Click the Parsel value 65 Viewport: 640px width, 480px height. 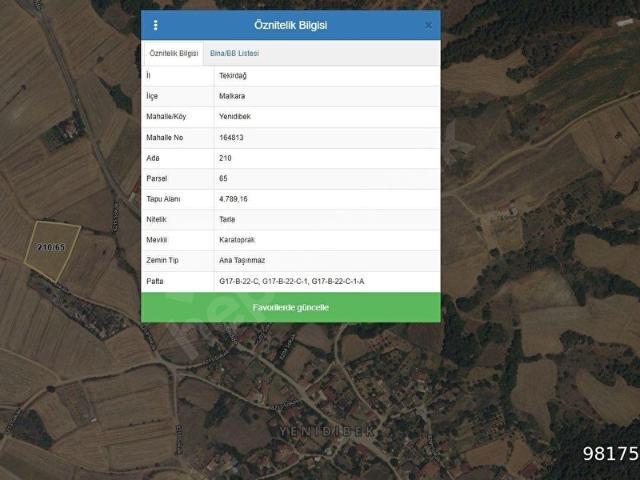point(223,178)
